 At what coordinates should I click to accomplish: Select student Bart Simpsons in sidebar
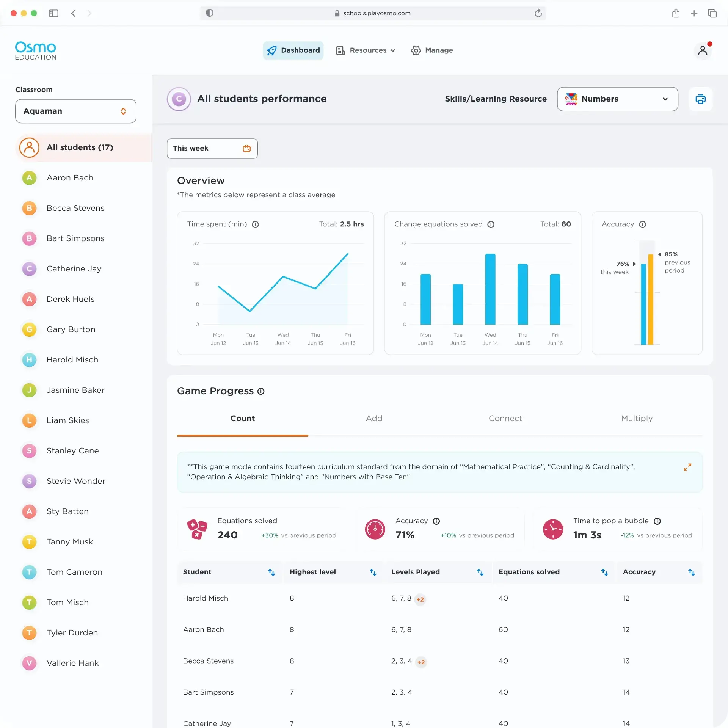pyautogui.click(x=83, y=238)
